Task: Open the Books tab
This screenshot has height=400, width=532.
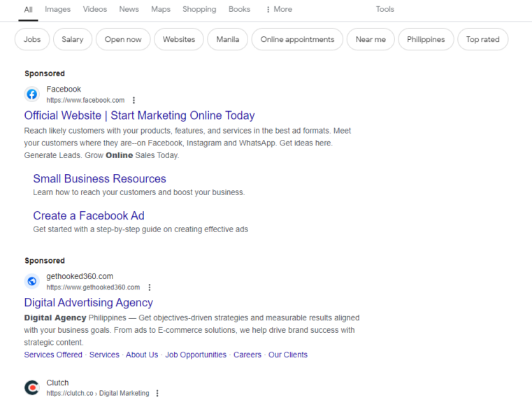Action: click(x=239, y=9)
